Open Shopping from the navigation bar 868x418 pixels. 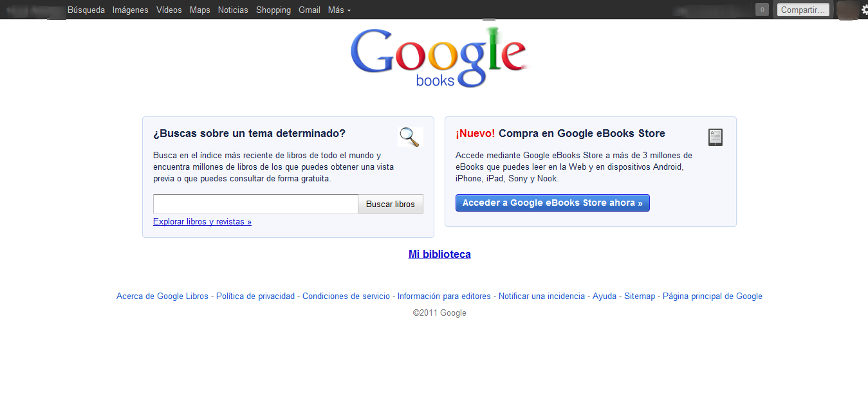[x=273, y=10]
